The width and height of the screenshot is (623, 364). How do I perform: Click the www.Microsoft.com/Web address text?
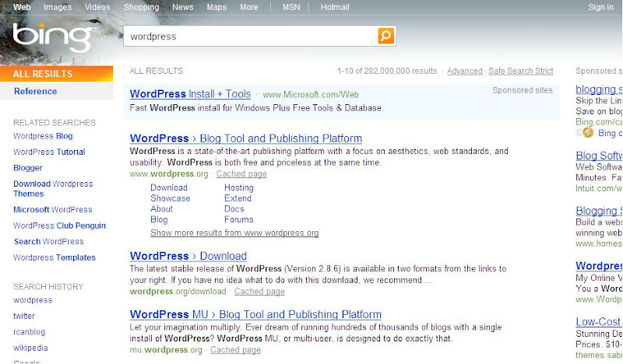pos(311,95)
